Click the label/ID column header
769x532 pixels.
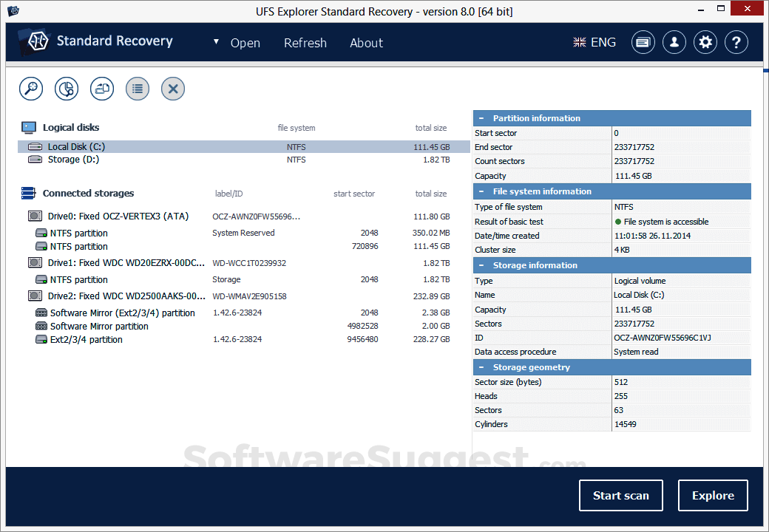click(x=228, y=194)
